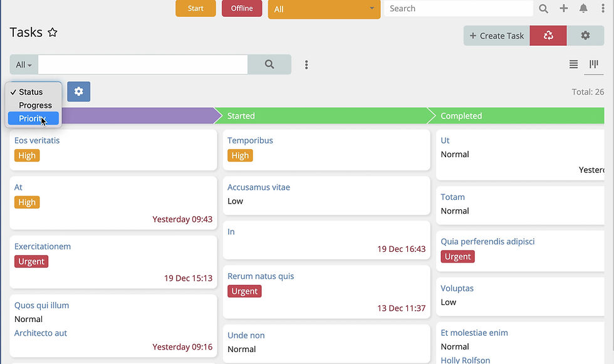The height and width of the screenshot is (364, 614).
Task: Star the Tasks page as favorite
Action: (x=53, y=32)
